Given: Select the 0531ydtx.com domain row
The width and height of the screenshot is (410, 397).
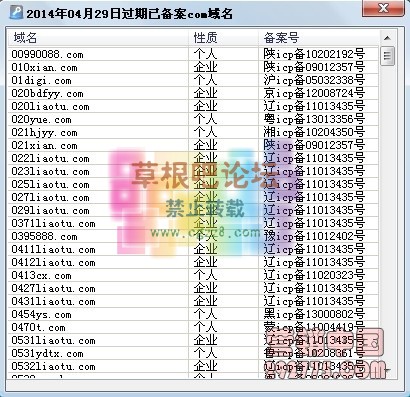Looking at the screenshot, I should coord(193,353).
